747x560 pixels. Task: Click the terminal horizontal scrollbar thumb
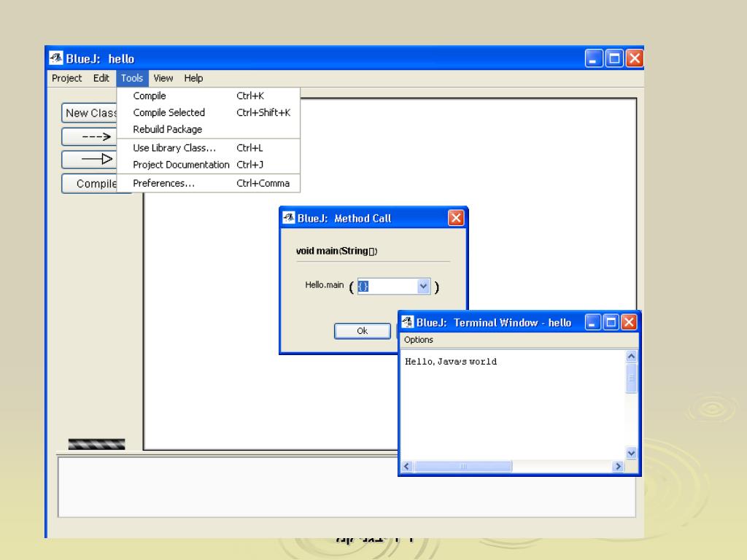point(463,466)
